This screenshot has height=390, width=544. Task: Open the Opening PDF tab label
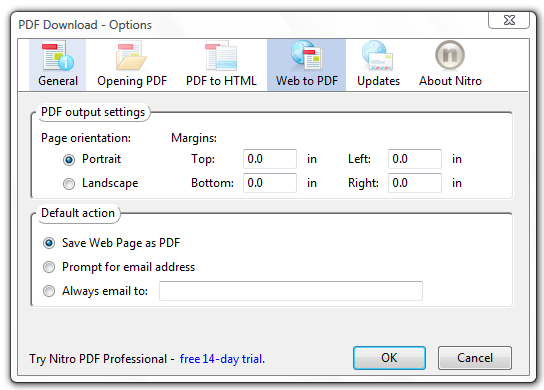132,81
